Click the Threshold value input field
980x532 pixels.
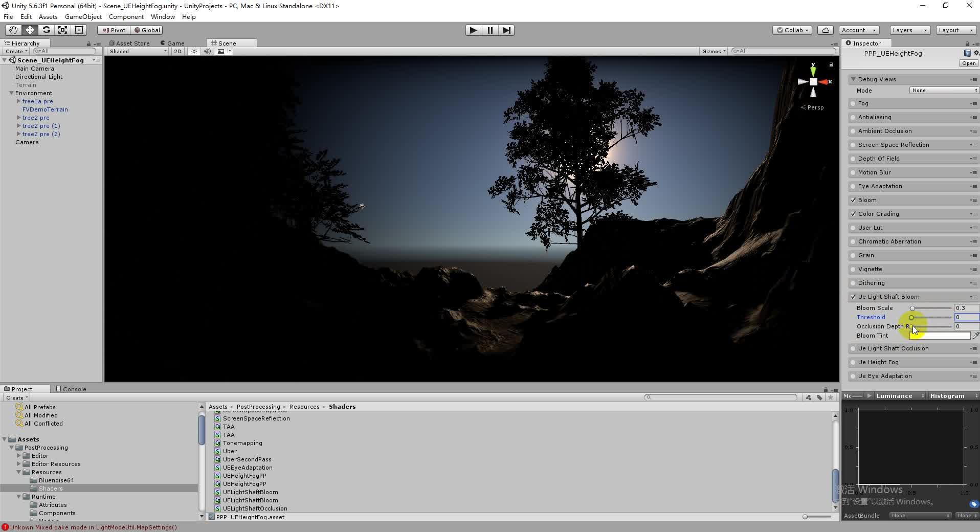point(966,317)
